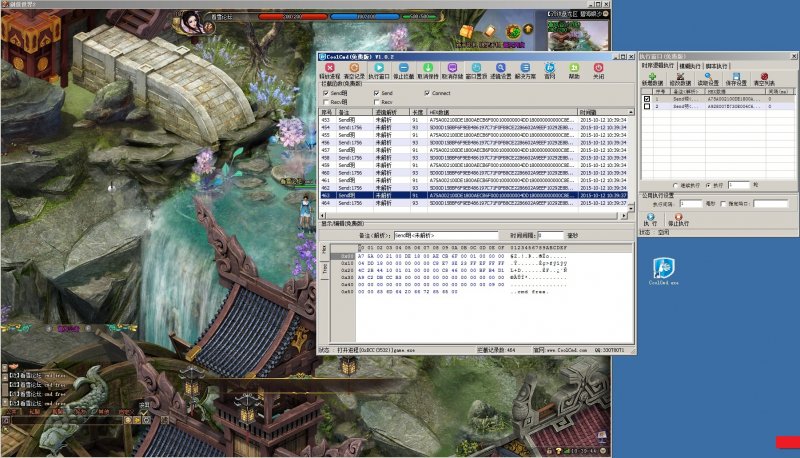The image size is (800, 458).
Task: Click the packet list right scroll arrow
Action: point(624,216)
